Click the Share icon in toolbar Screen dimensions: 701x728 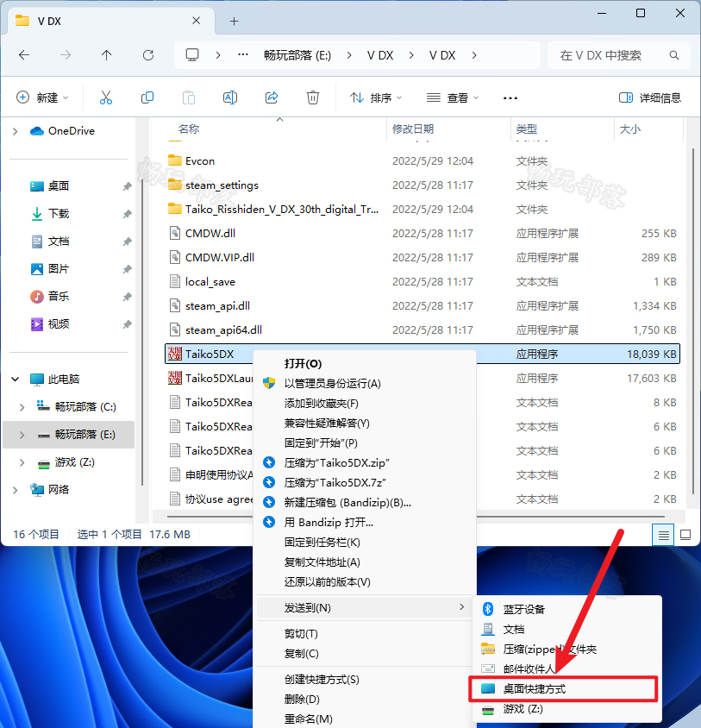pyautogui.click(x=272, y=97)
